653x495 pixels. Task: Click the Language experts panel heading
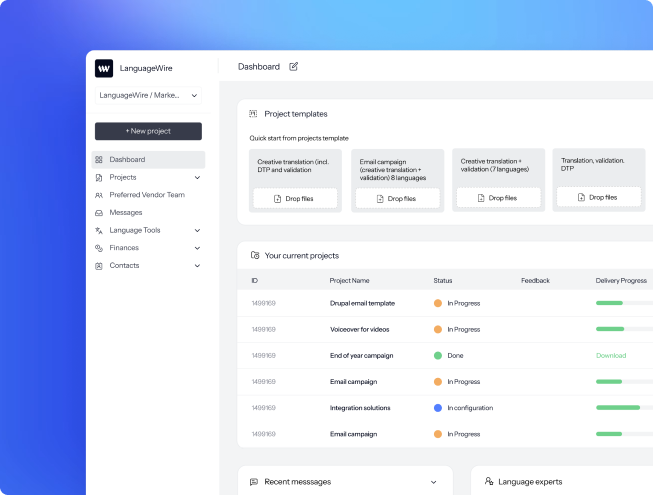(530, 482)
